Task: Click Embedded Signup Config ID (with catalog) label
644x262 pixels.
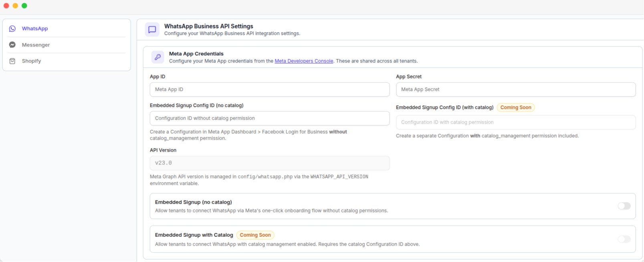Action: pyautogui.click(x=445, y=108)
